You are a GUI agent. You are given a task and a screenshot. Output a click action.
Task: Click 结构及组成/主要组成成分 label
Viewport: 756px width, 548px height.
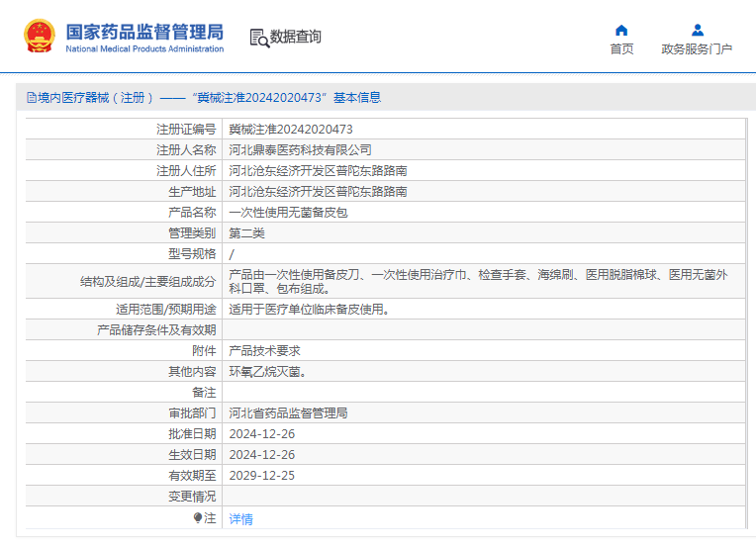[148, 282]
